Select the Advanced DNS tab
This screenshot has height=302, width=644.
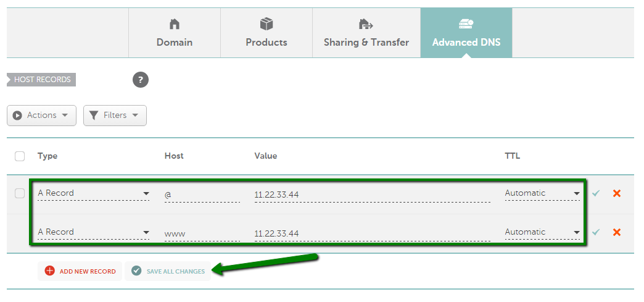tap(466, 33)
